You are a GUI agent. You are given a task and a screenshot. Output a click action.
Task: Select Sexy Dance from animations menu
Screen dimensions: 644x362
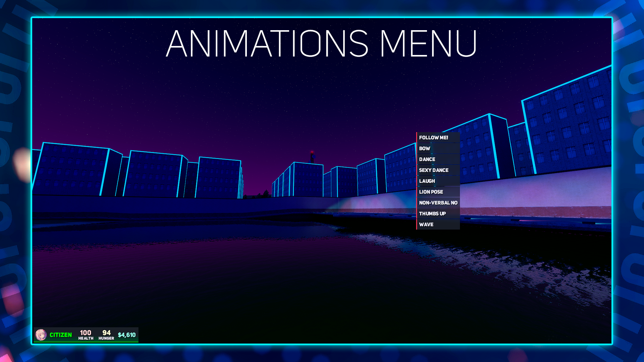pyautogui.click(x=438, y=170)
